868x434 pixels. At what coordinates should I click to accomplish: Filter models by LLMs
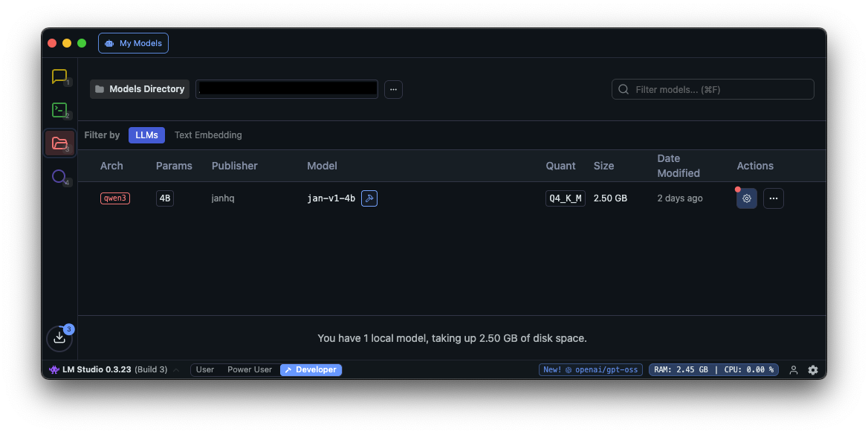pyautogui.click(x=146, y=135)
